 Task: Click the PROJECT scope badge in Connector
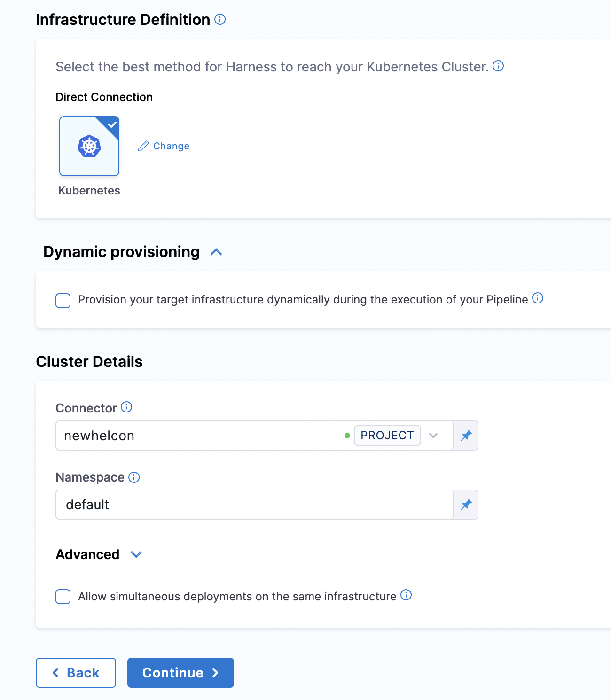point(387,436)
